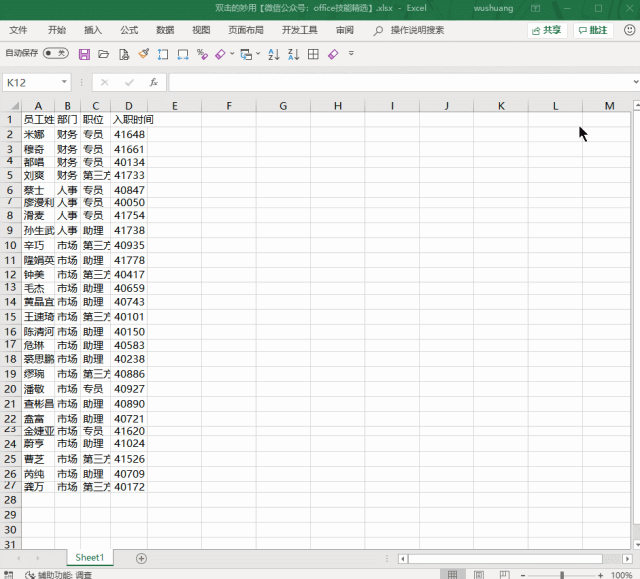Click the 操作说明搜索 search box
The image size is (640, 579).
417,30
